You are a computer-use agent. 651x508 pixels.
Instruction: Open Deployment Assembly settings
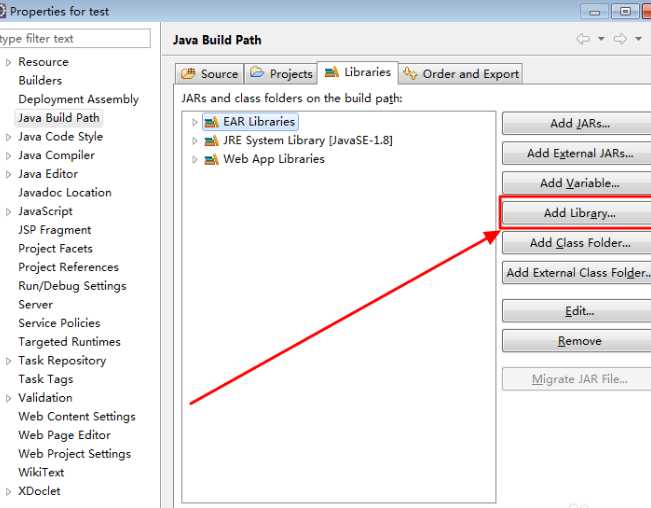point(78,99)
